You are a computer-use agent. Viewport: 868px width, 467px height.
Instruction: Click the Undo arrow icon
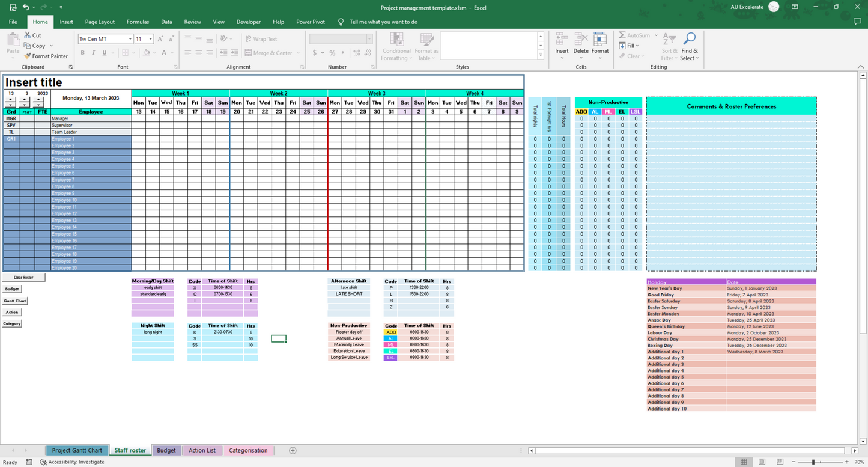tap(26, 7)
